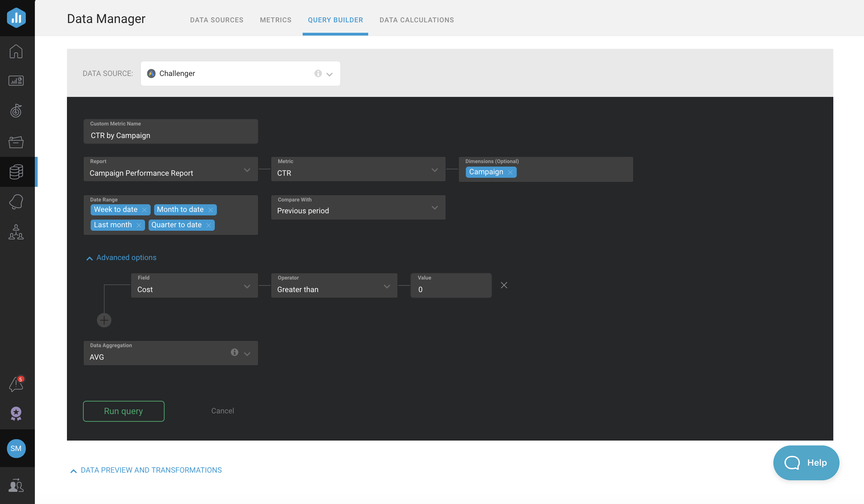Click inside the Date Range field
The image size is (864, 504).
170,215
